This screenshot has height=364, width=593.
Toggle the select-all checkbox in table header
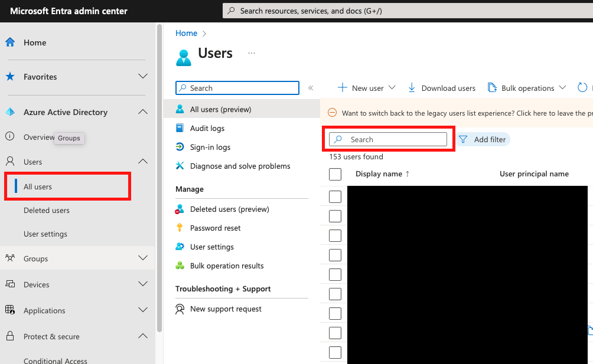pyautogui.click(x=335, y=174)
